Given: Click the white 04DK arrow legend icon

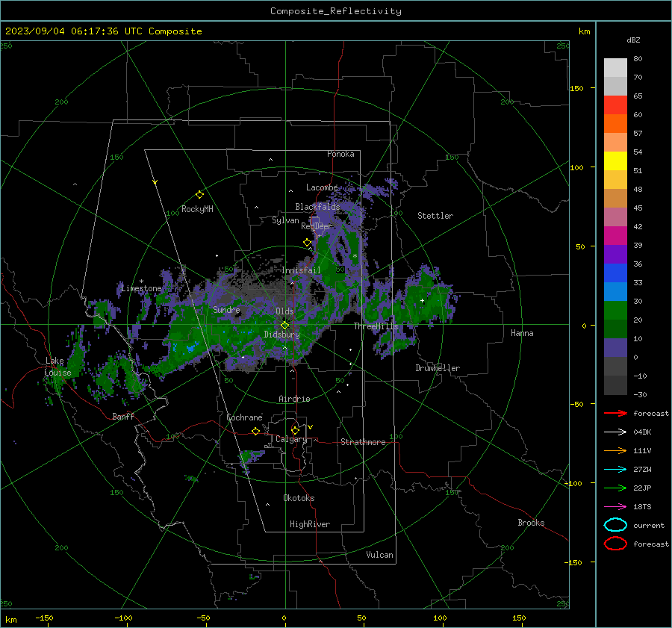Looking at the screenshot, I should click(x=615, y=432).
